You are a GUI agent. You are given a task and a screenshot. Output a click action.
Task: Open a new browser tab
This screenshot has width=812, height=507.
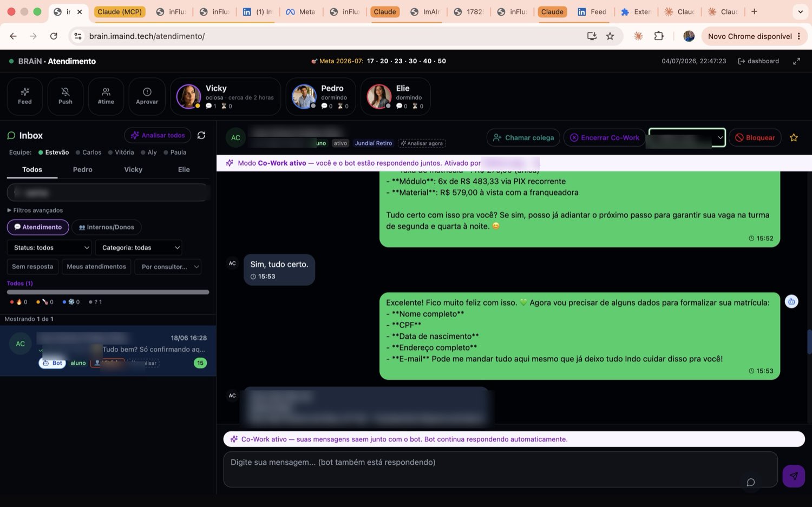pyautogui.click(x=754, y=11)
